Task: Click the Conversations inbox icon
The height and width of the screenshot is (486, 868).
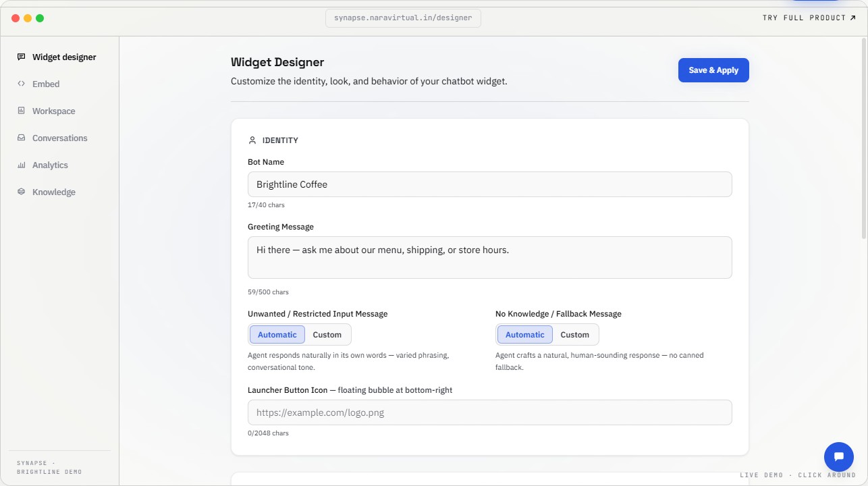Action: tap(21, 138)
